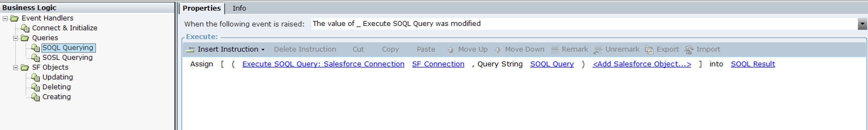
Task: Open the event selection dropdown arrow
Action: click(x=862, y=24)
